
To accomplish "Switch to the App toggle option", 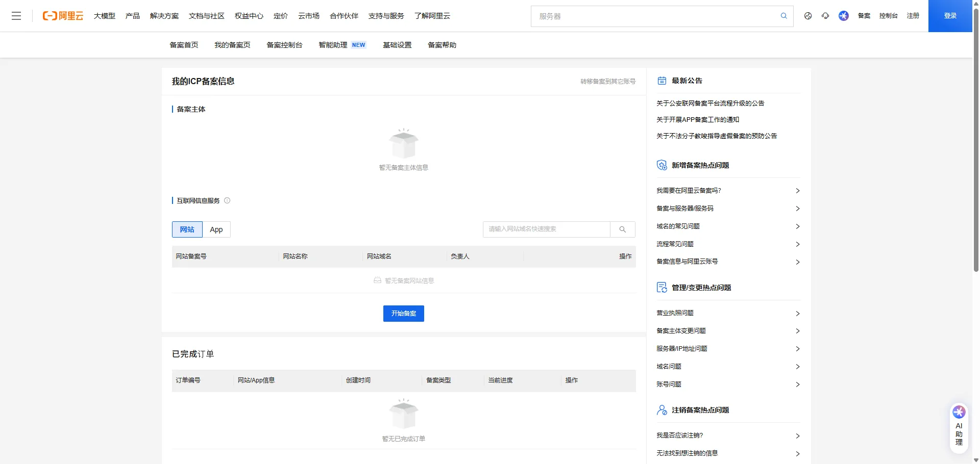I will click(x=216, y=229).
